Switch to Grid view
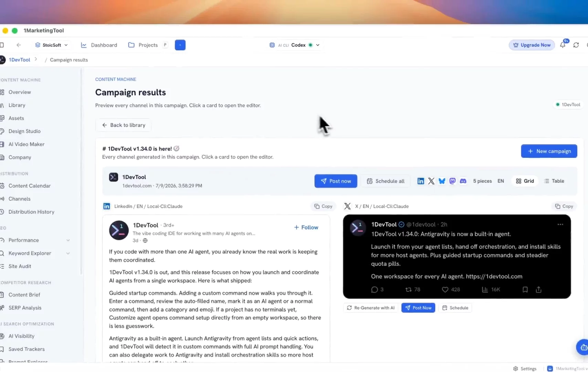The height and width of the screenshot is (372, 588). tap(525, 181)
